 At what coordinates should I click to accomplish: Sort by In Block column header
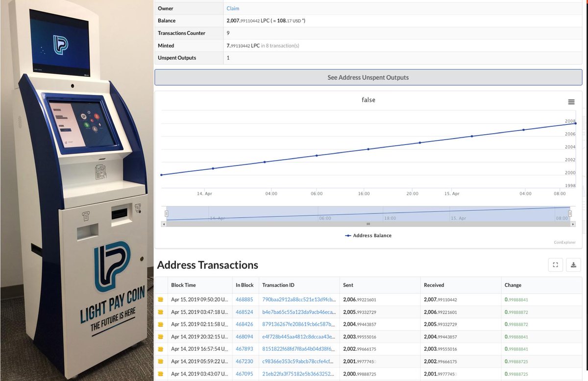click(245, 285)
